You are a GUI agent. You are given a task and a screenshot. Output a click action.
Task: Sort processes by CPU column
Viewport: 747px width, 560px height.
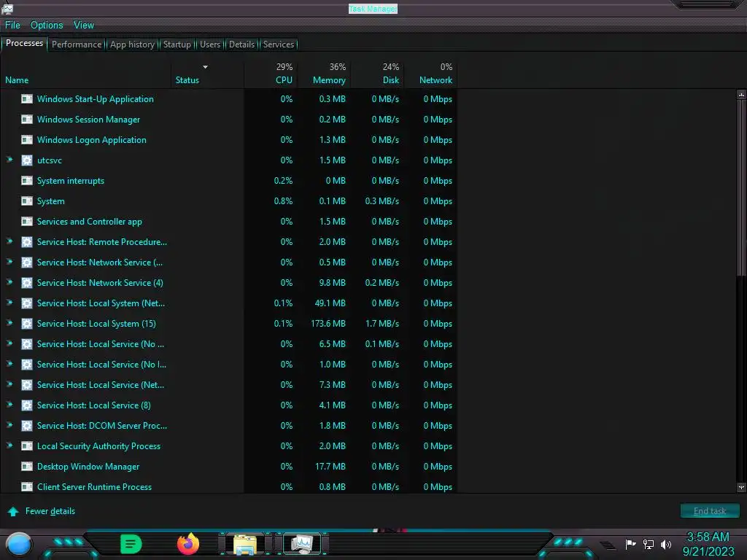pyautogui.click(x=271, y=74)
